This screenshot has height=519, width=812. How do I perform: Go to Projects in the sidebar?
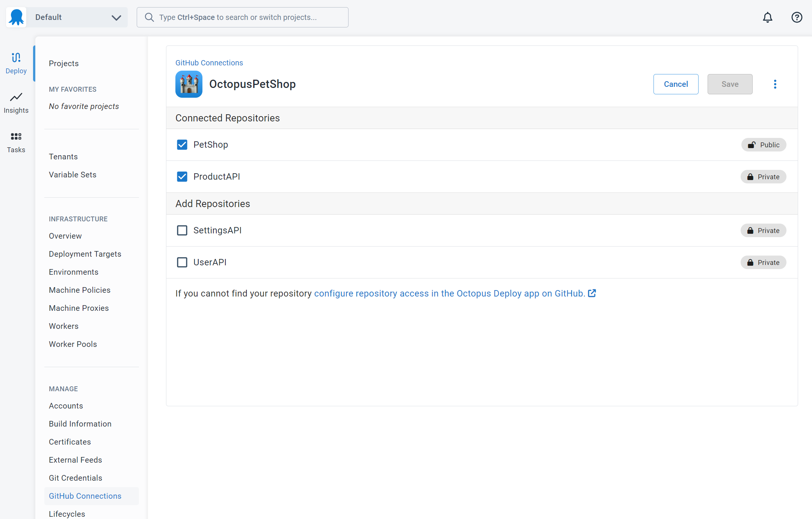[x=64, y=64]
